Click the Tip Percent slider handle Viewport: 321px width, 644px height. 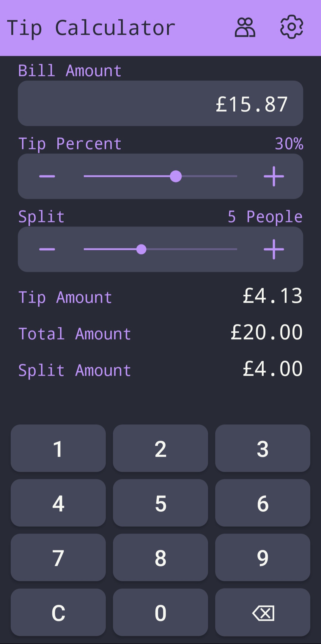click(x=176, y=176)
